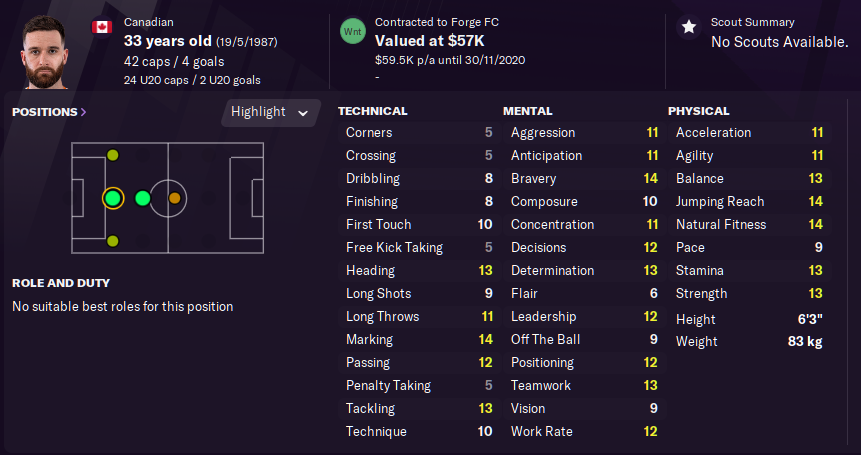Open the Highlight dropdown

271,113
